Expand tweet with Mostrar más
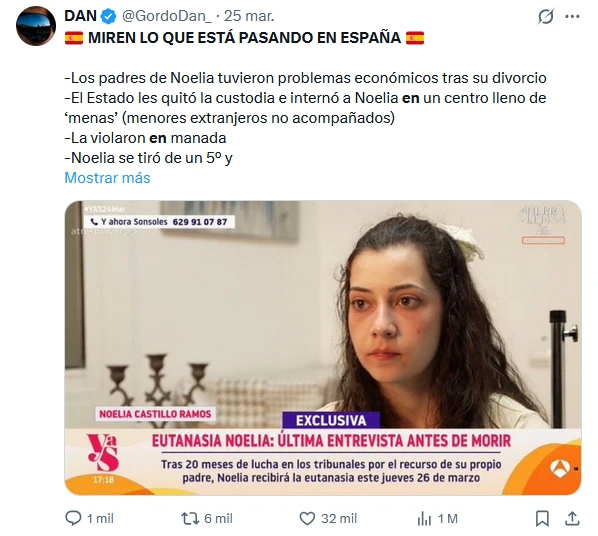 [x=108, y=178]
